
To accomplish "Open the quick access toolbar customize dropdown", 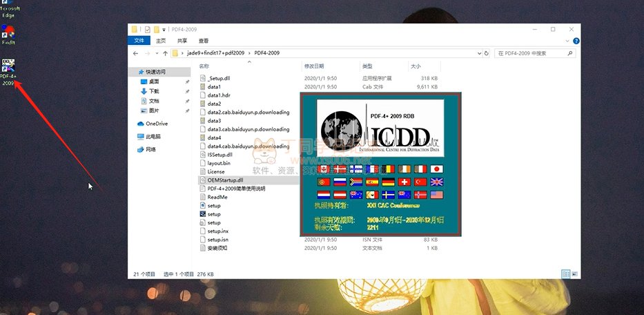I will point(164,30).
